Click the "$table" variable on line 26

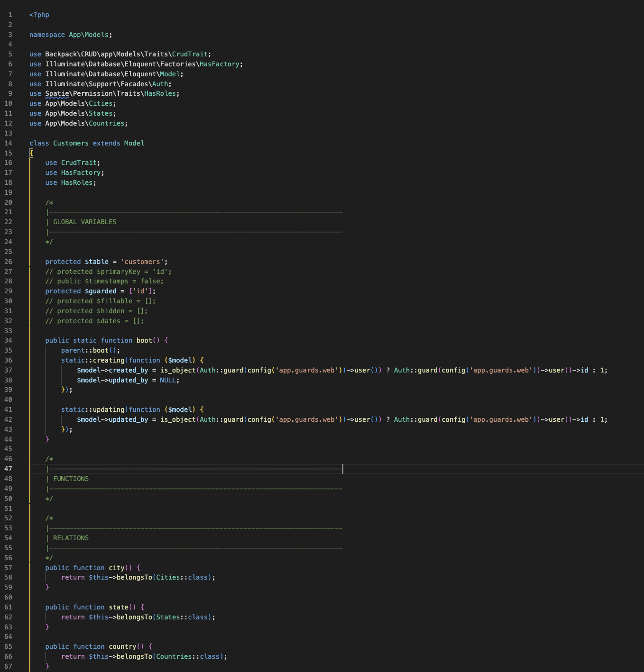click(97, 262)
